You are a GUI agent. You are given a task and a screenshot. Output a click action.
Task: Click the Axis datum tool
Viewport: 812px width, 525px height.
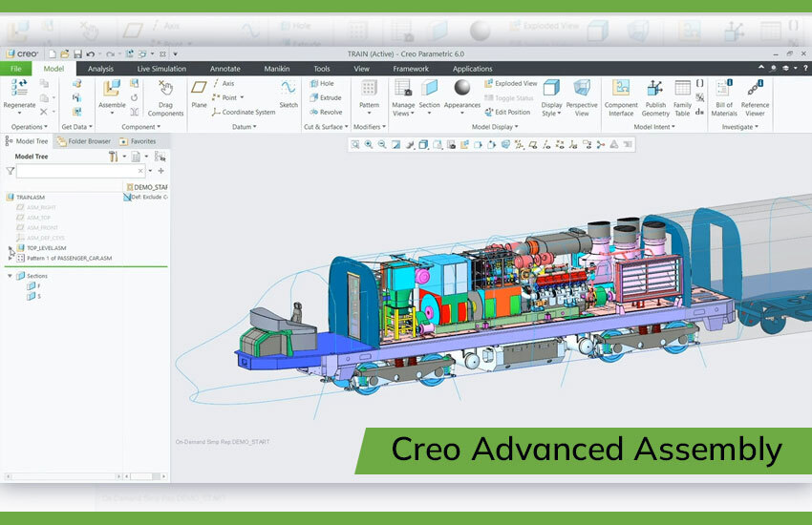tap(224, 83)
